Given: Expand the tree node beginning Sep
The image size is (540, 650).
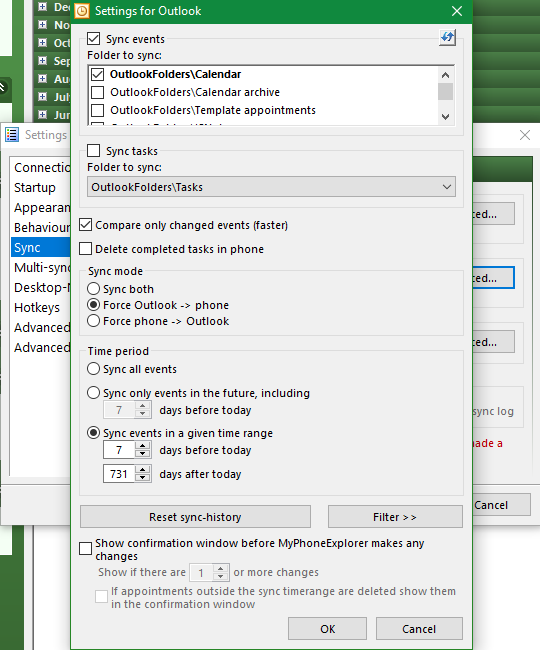Looking at the screenshot, I should [x=42, y=61].
